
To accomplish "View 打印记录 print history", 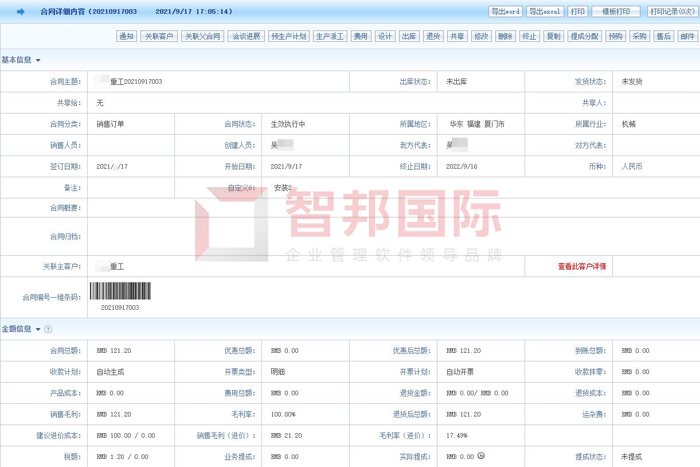I will pos(671,12).
